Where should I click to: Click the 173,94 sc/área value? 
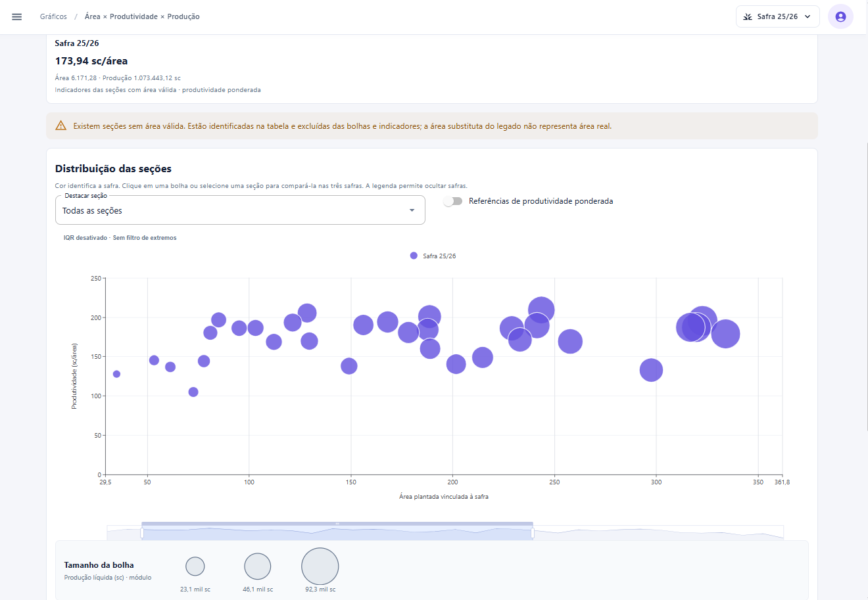click(91, 61)
